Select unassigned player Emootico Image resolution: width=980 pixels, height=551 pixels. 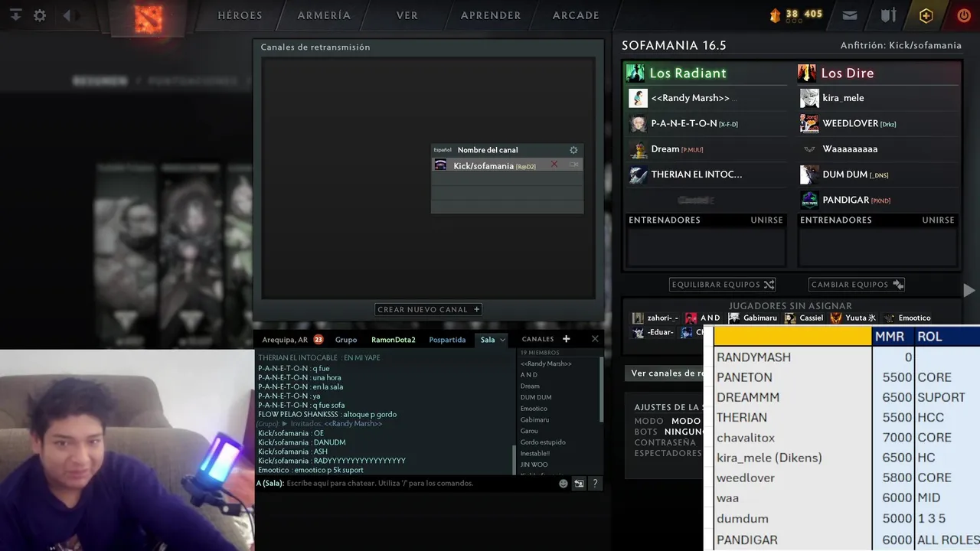(907, 318)
